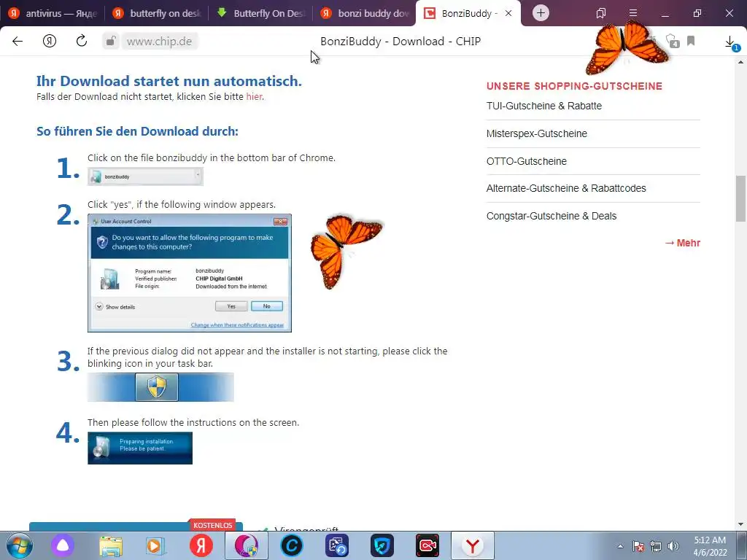Open OTTO-Gutscheine link
This screenshot has height=560, width=747.
tap(527, 161)
